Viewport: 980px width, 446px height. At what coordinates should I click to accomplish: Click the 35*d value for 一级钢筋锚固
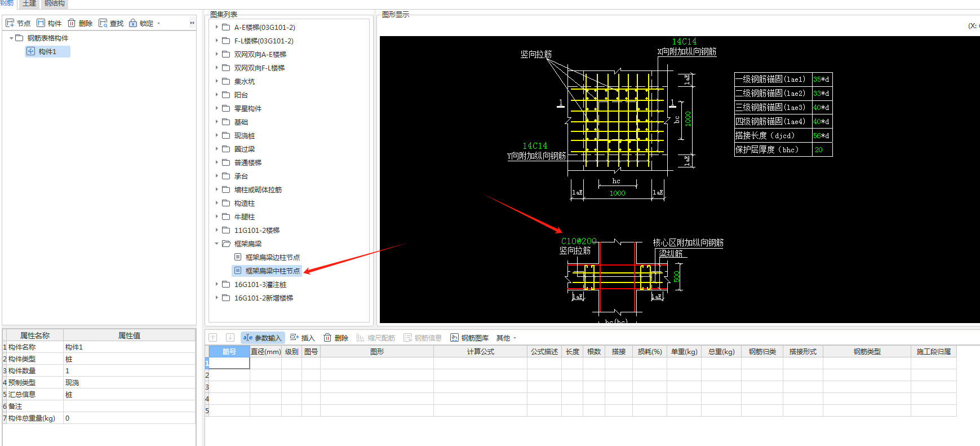822,80
